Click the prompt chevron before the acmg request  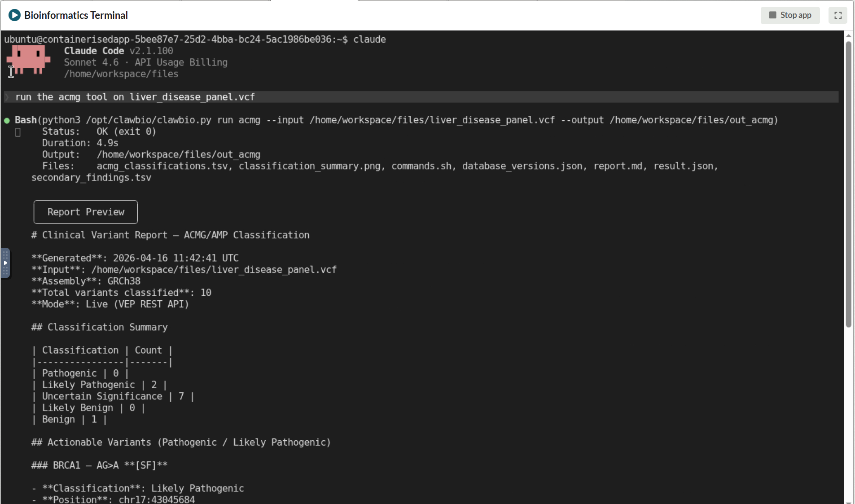7,97
